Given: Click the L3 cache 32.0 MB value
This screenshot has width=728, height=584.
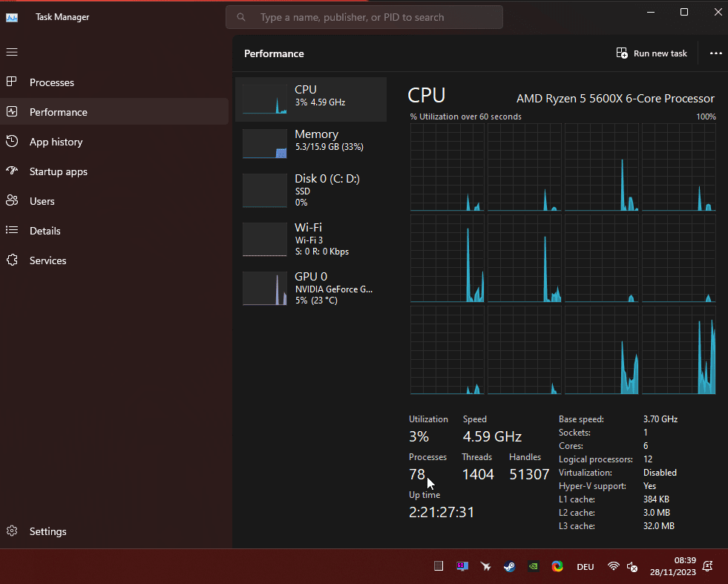Looking at the screenshot, I should [x=659, y=526].
